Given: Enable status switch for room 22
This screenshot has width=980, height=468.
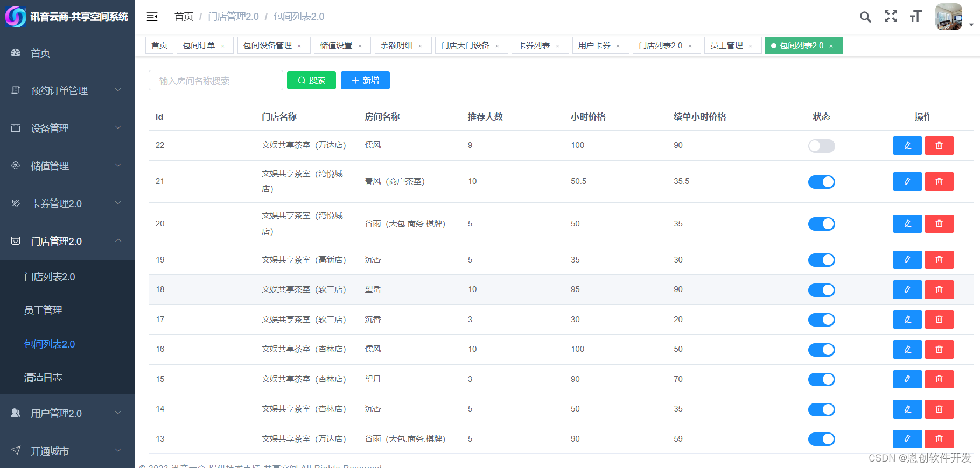Looking at the screenshot, I should (822, 146).
